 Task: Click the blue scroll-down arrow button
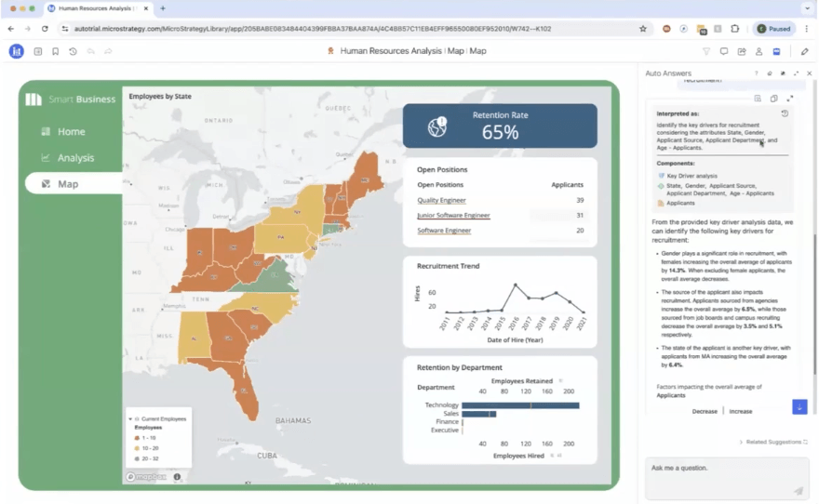tap(799, 406)
